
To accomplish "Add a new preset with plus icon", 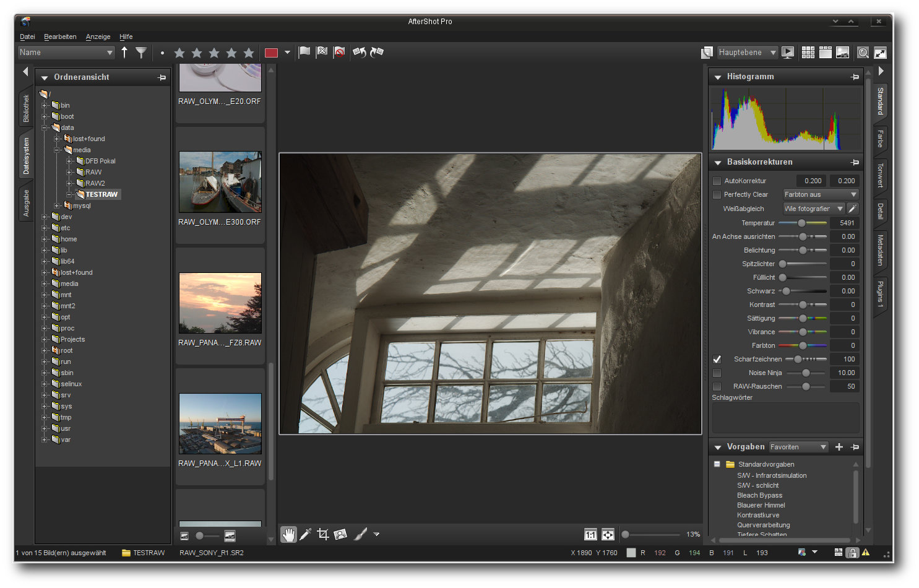I will 839,447.
